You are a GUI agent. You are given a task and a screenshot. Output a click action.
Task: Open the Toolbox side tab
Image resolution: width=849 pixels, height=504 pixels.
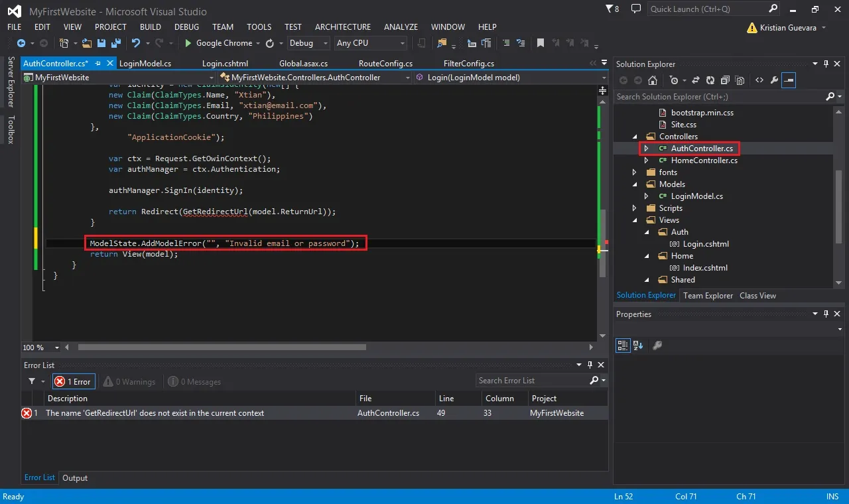coord(11,130)
